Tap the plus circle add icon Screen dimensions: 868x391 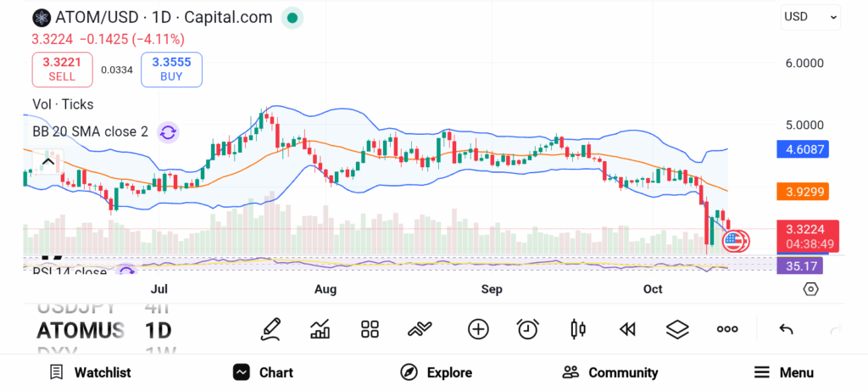(478, 329)
